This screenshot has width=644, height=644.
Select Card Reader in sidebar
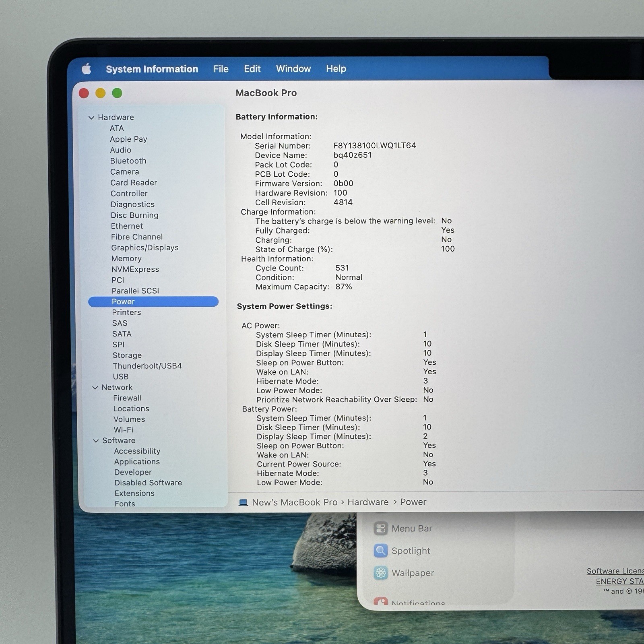pyautogui.click(x=134, y=182)
